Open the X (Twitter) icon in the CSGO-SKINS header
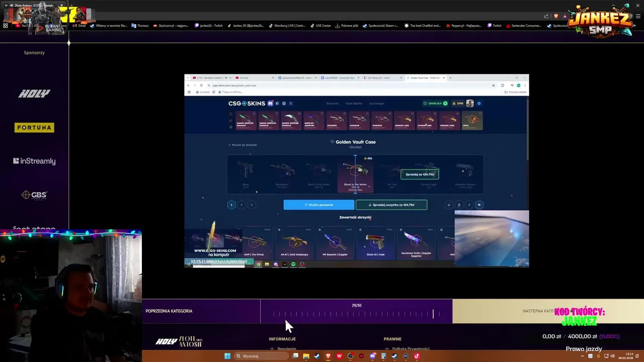 [x=290, y=103]
